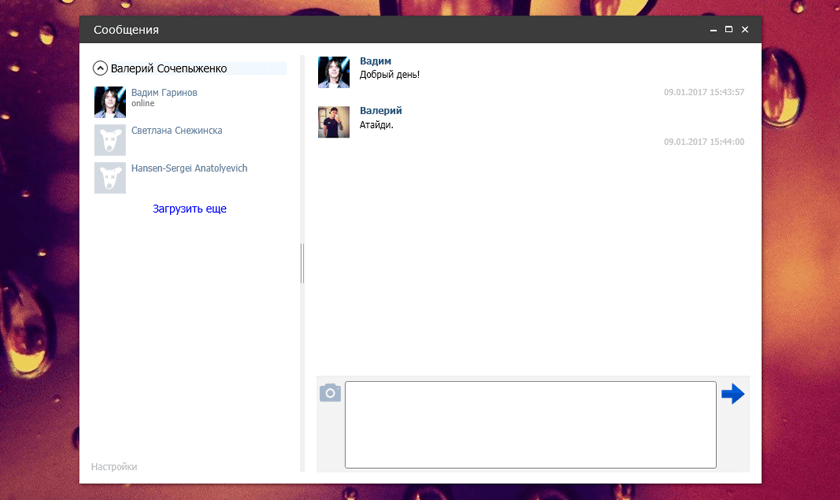Maximize the Сообщения window
The image size is (840, 500).
point(729,29)
